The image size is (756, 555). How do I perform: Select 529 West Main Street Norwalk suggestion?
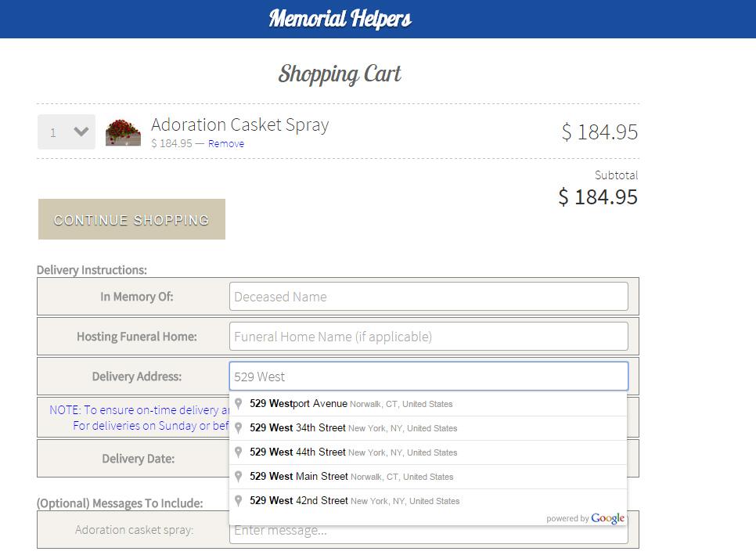(428, 477)
